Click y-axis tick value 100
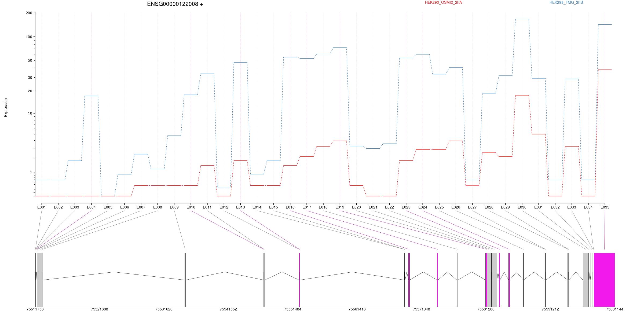 tap(29, 37)
